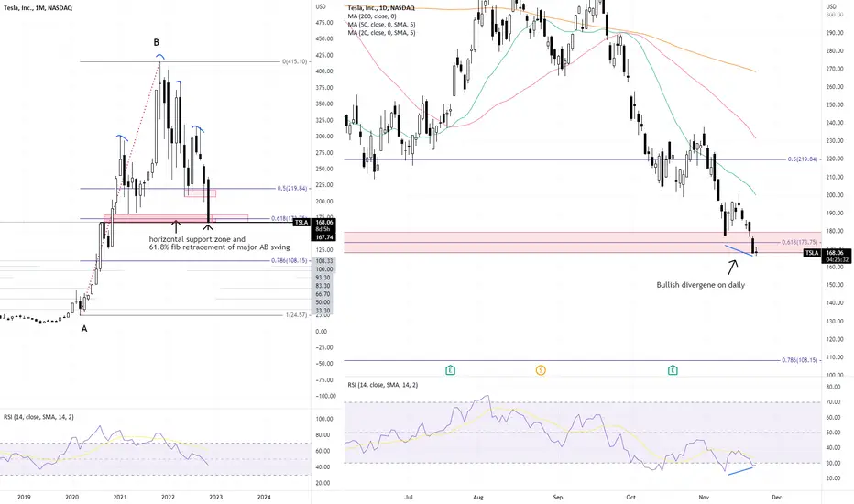Click 2023 on the monthly time axis
The image size is (854, 504).
click(215, 497)
